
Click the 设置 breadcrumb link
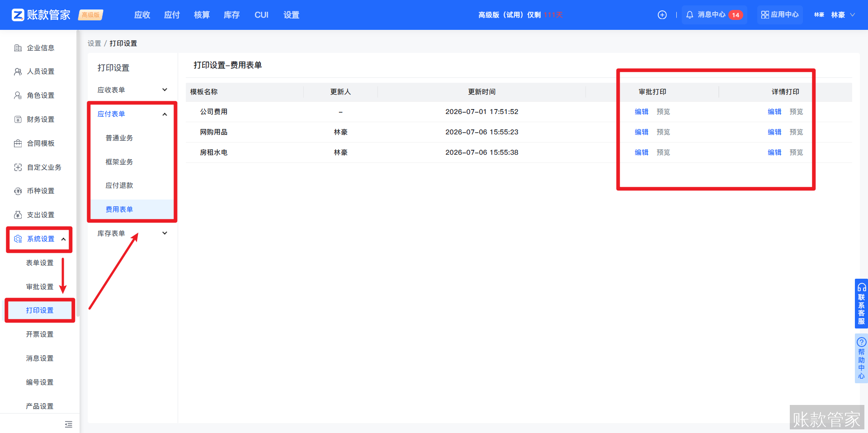[x=94, y=43]
